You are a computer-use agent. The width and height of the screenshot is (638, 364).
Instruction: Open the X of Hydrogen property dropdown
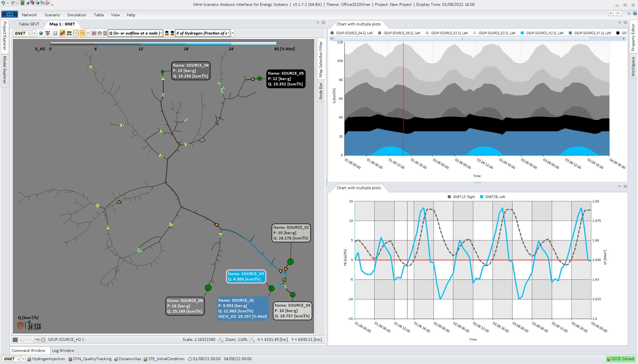[203, 33]
